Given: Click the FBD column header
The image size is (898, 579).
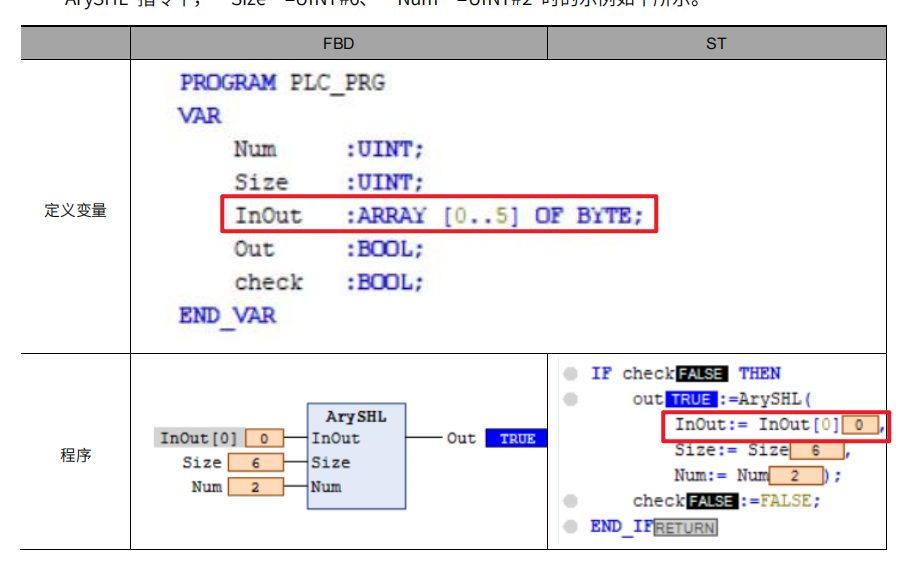Looking at the screenshot, I should 338,44.
